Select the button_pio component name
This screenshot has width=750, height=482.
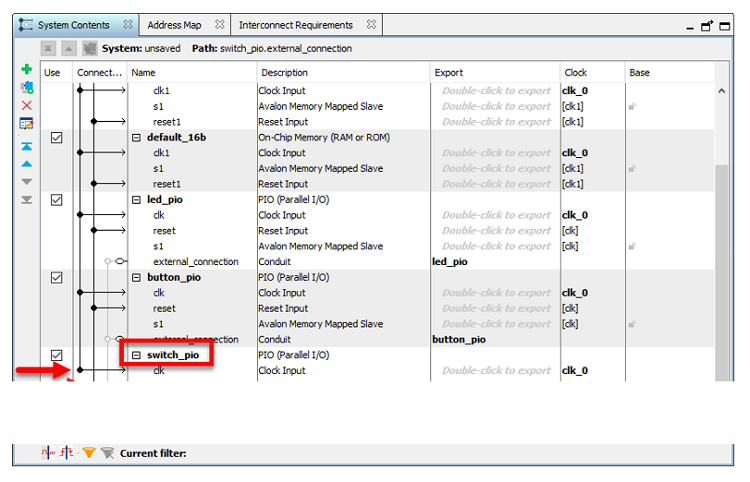coord(174,277)
